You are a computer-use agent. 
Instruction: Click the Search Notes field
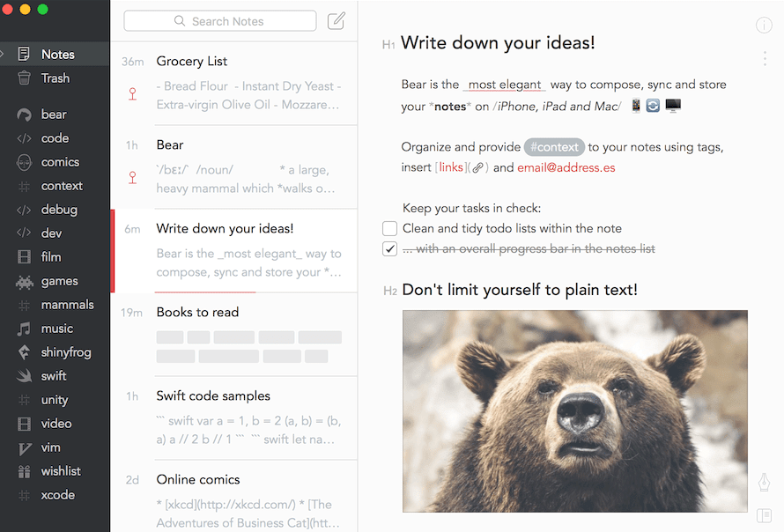pyautogui.click(x=220, y=21)
